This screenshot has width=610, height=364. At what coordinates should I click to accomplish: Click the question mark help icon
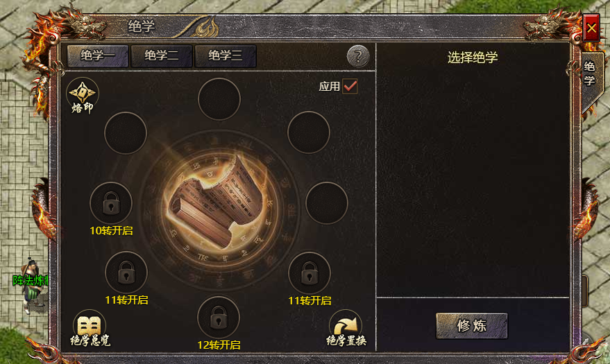click(358, 56)
